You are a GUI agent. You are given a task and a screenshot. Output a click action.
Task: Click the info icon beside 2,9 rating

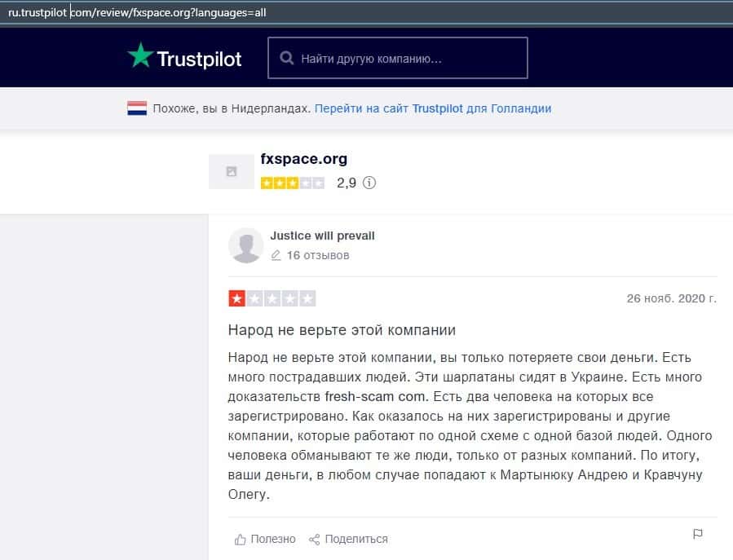(369, 183)
